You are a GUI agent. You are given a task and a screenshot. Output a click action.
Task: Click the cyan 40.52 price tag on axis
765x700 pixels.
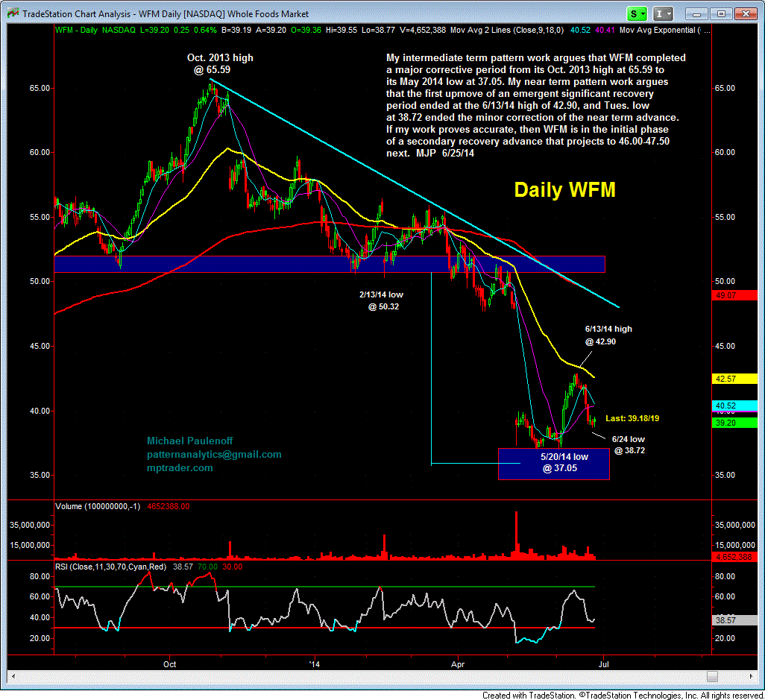(734, 406)
